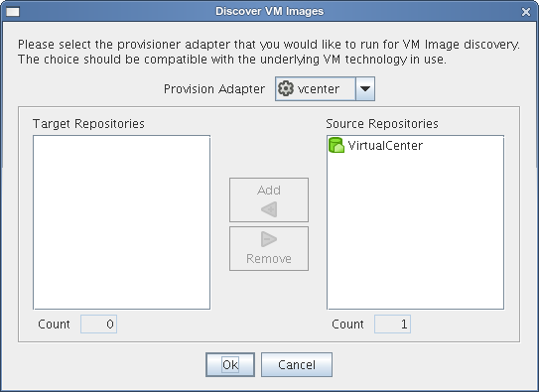Click empty area of Source Repositories list
The width and height of the screenshot is (539, 392).
[x=415, y=233]
